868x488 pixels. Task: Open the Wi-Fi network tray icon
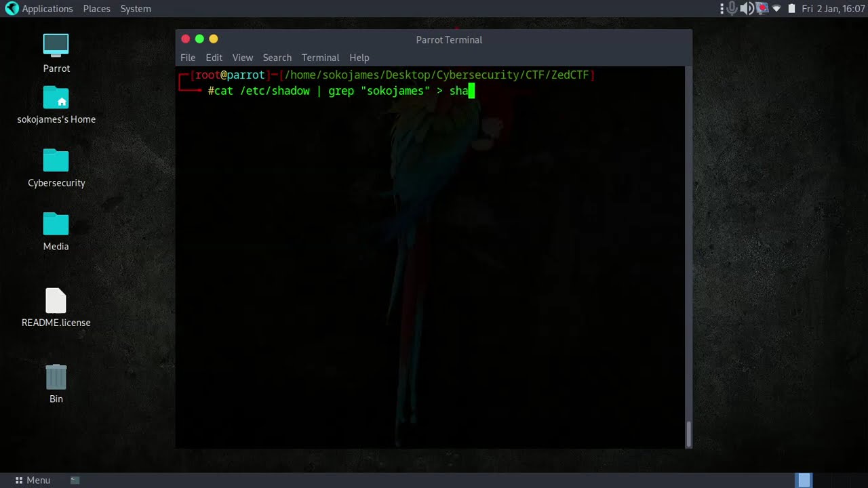(776, 8)
